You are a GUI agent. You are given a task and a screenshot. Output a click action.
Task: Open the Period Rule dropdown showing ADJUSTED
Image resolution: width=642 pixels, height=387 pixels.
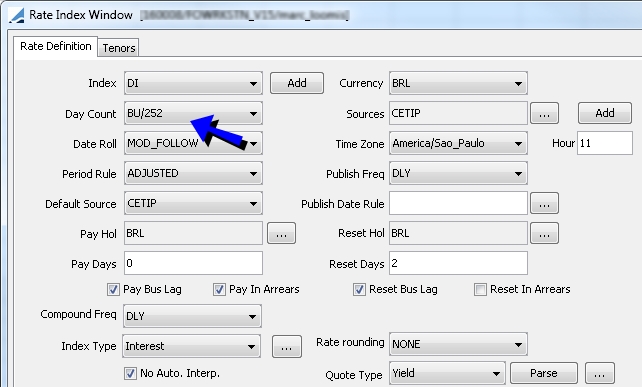tap(193, 174)
